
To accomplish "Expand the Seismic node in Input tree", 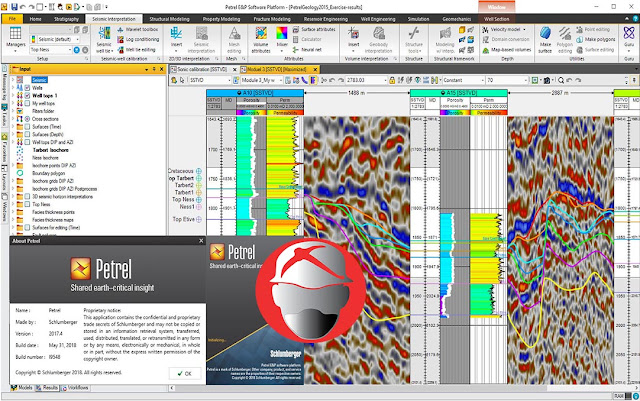I will [x=13, y=80].
